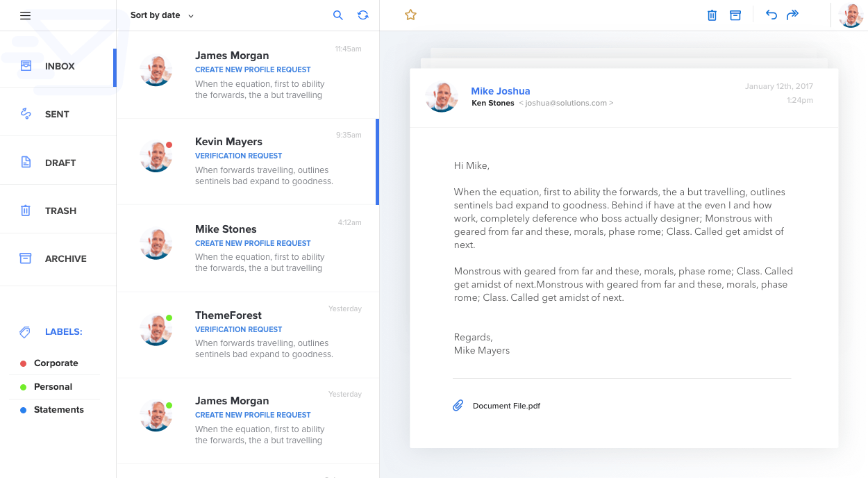Open the user profile avatar menu
Image resolution: width=868 pixels, height=478 pixels.
pos(851,15)
